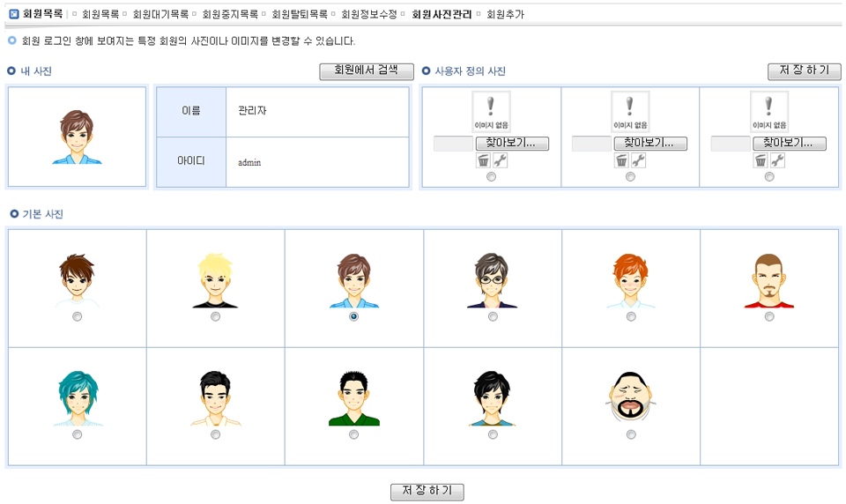Click the teal-haired avatar image

77,398
